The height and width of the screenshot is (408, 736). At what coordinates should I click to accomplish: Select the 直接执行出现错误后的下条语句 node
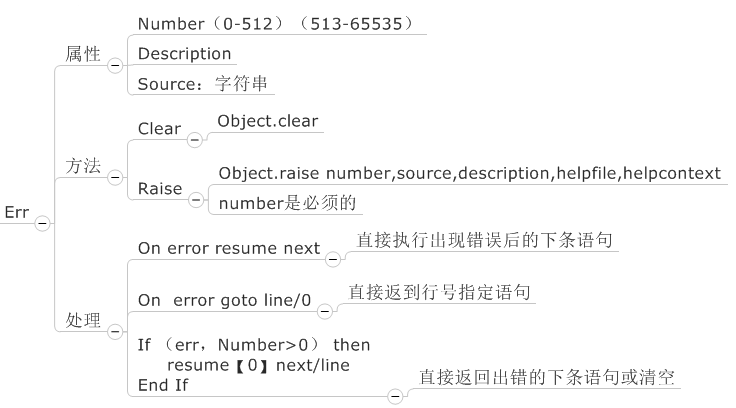pos(484,240)
